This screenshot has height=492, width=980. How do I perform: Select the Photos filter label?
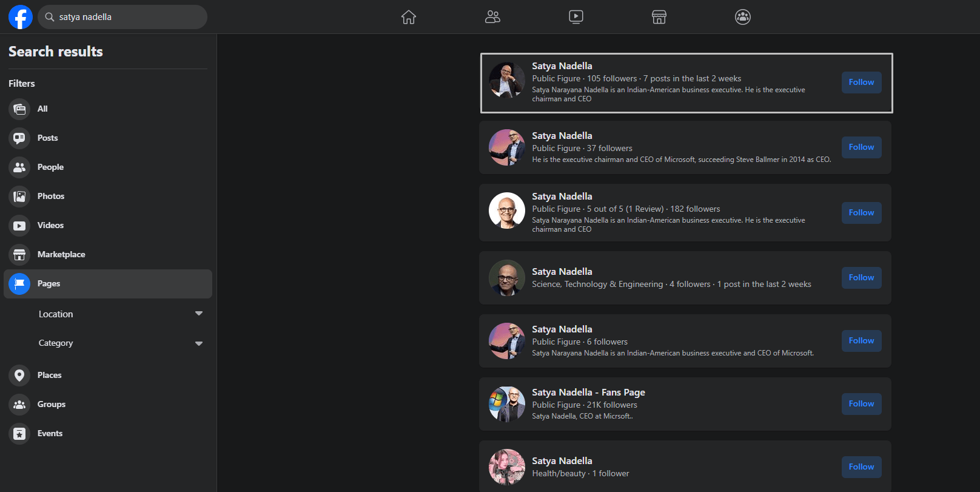coord(51,196)
